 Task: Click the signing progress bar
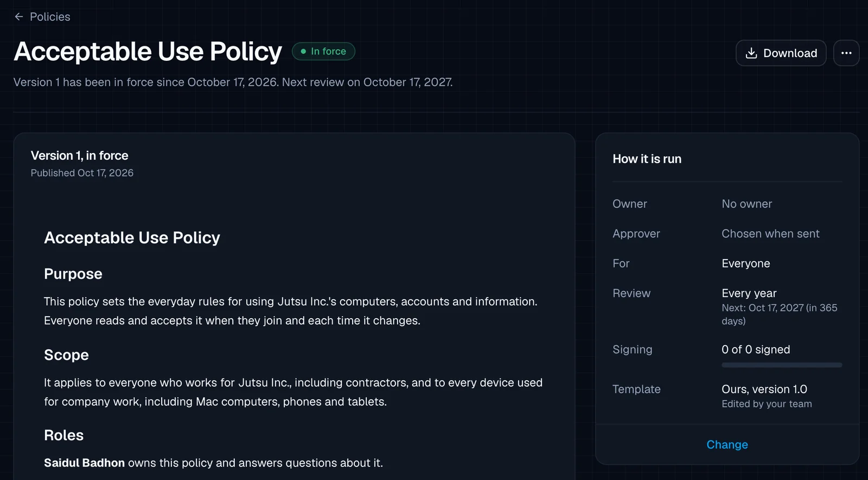point(782,365)
